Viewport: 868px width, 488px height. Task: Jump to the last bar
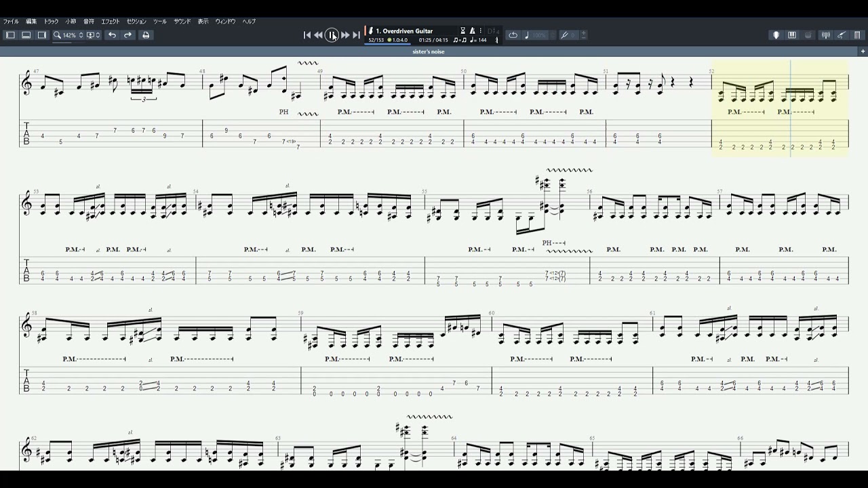[x=356, y=35]
